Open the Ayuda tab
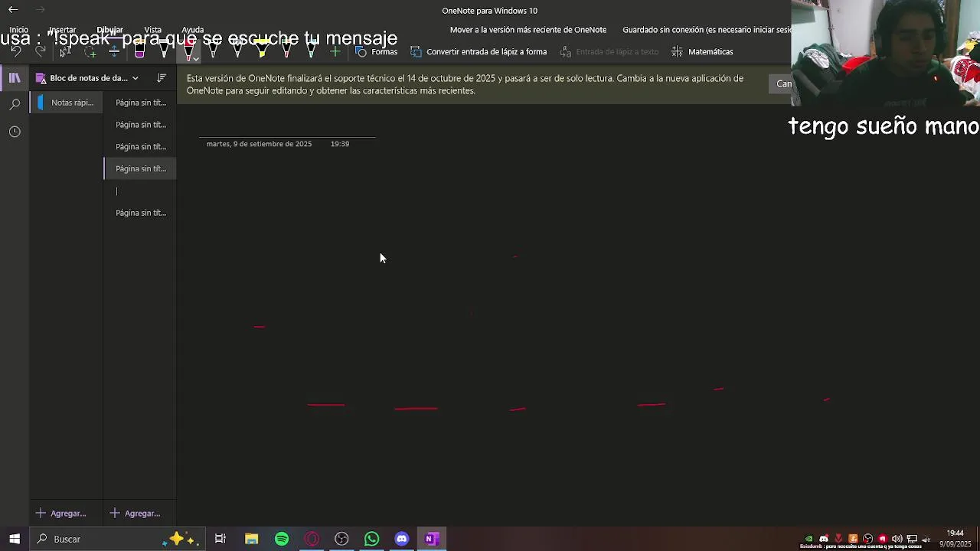Image resolution: width=980 pixels, height=551 pixels. (x=192, y=30)
